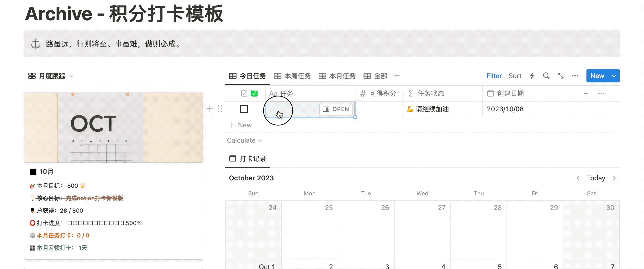This screenshot has width=644, height=269.
Task: Expand the Calculate dropdown
Action: pos(244,140)
